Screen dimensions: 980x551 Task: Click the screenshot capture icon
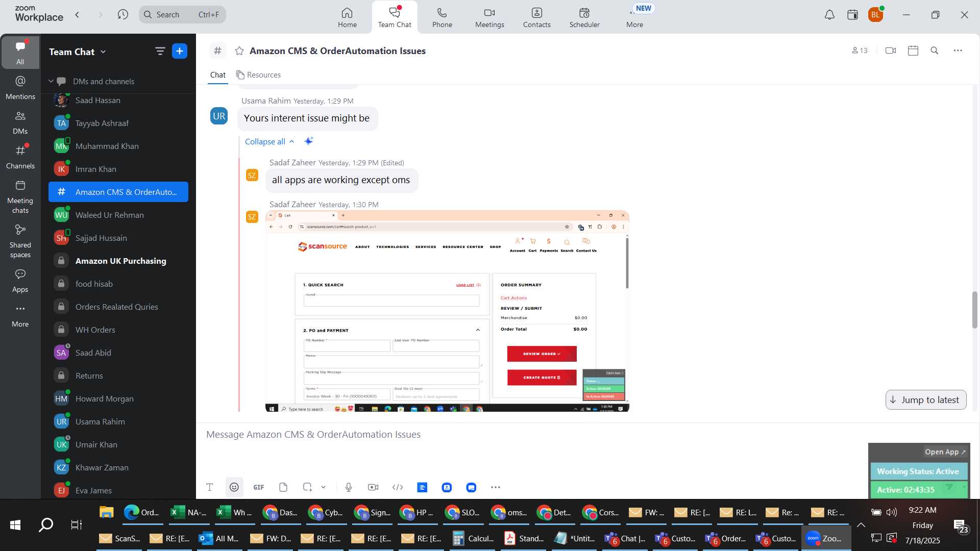[307, 487]
